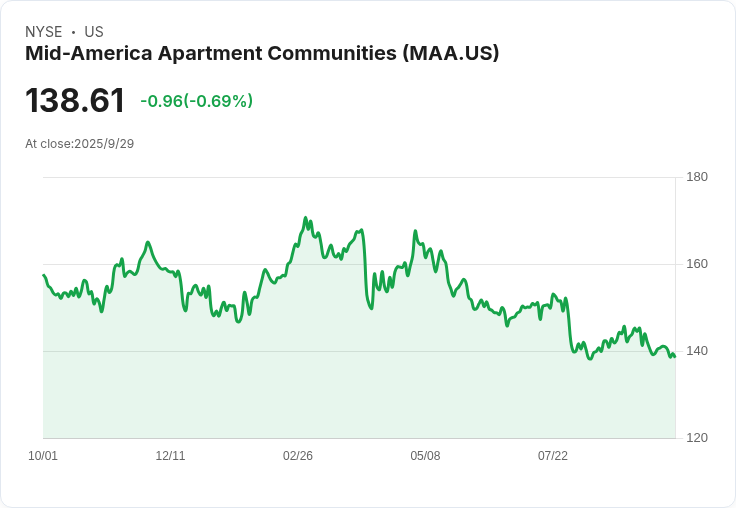Click the 138.61 current price

pos(75,100)
